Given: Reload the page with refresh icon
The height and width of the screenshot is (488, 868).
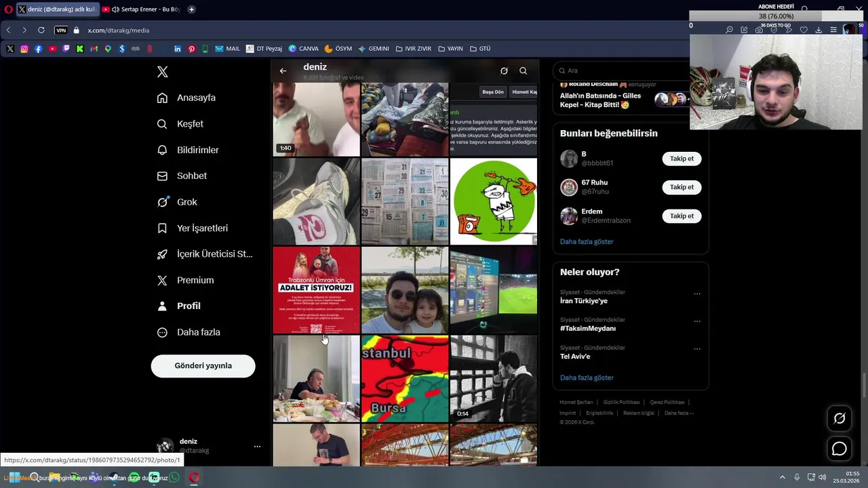Looking at the screenshot, I should pyautogui.click(x=41, y=30).
